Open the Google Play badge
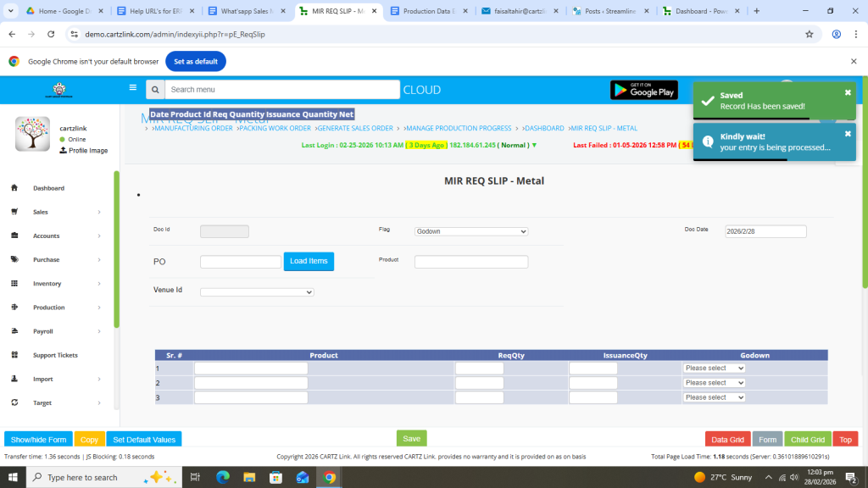Viewport: 868px width, 488px height. (x=643, y=90)
